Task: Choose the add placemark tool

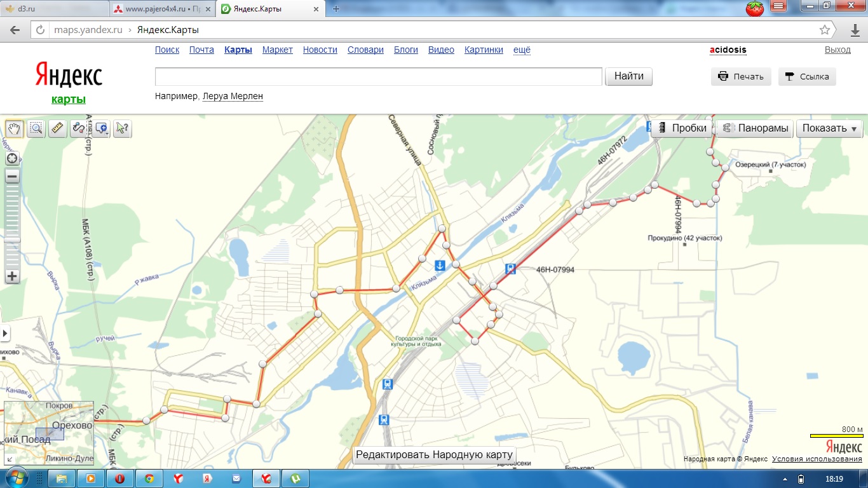Action: click(100, 128)
